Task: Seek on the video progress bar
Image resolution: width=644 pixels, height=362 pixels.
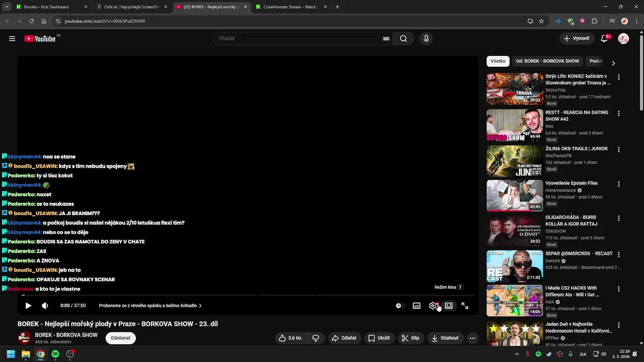Action: coord(248,295)
